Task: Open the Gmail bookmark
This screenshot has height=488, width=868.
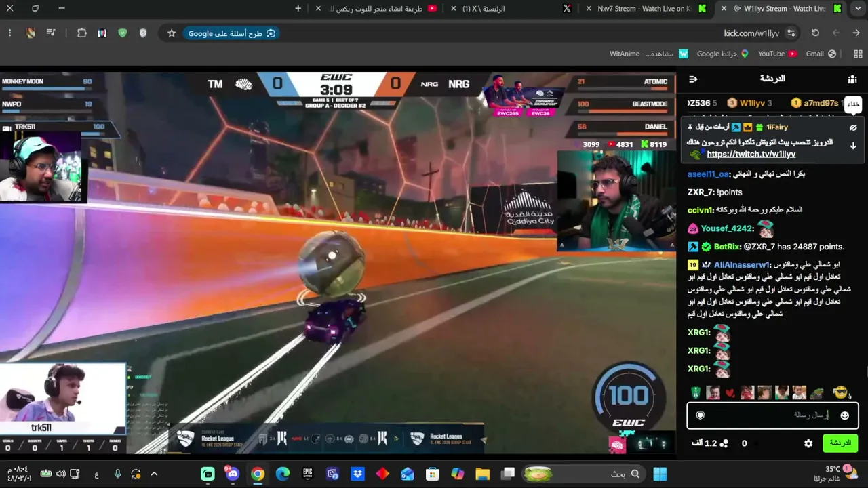Action: pyautogui.click(x=821, y=54)
